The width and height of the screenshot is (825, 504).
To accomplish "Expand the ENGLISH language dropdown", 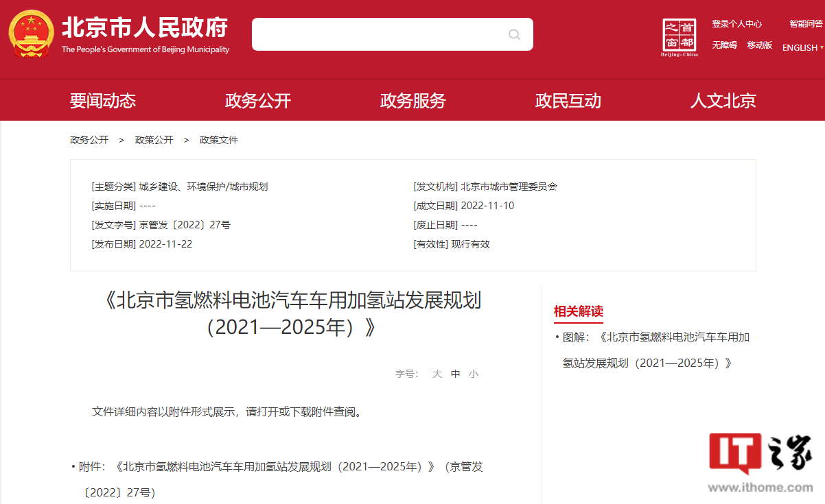I will click(800, 47).
